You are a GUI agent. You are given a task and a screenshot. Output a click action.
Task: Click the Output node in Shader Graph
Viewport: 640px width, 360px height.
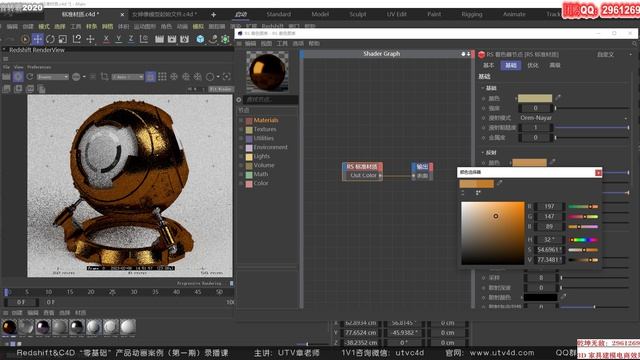tap(422, 171)
